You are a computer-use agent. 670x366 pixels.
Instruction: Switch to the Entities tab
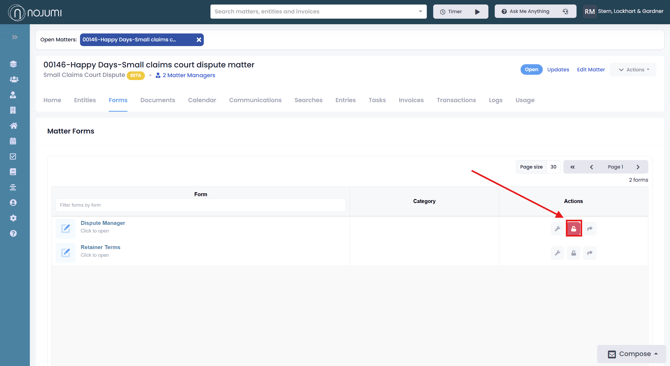(85, 100)
